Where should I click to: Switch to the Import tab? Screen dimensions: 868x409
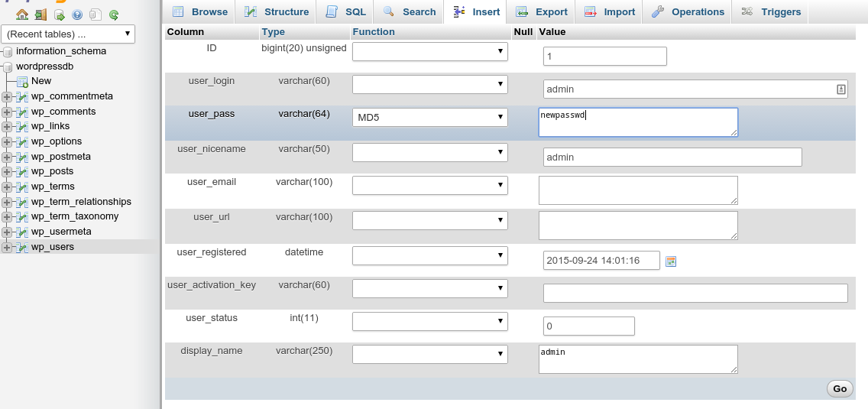coord(610,11)
